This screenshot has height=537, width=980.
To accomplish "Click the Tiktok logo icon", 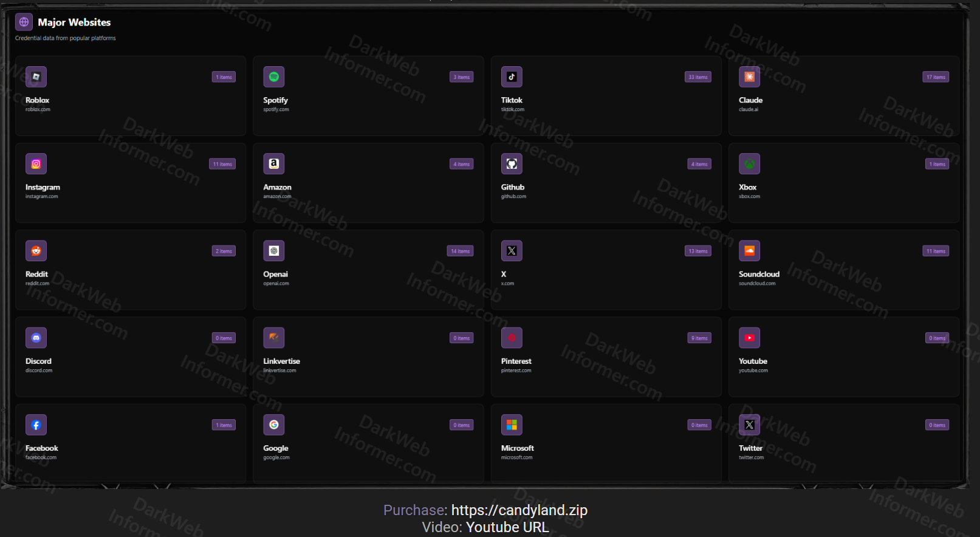I will click(512, 77).
